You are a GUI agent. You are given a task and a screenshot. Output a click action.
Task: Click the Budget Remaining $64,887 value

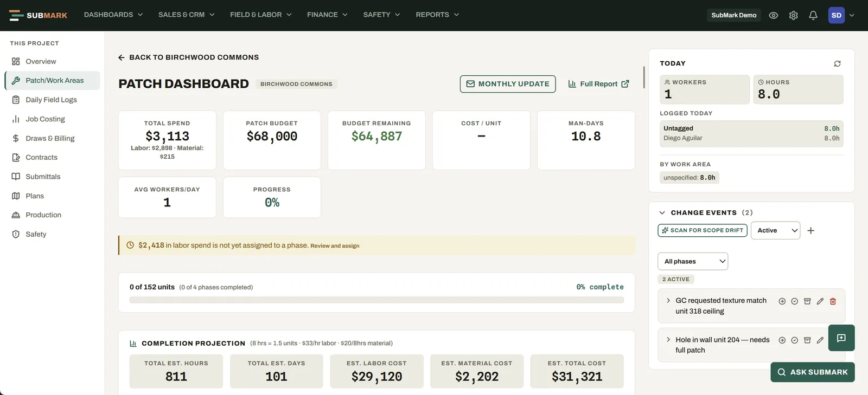(376, 137)
